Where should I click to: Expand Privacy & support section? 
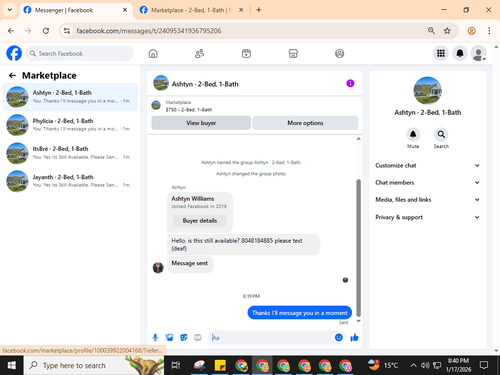coord(428,217)
